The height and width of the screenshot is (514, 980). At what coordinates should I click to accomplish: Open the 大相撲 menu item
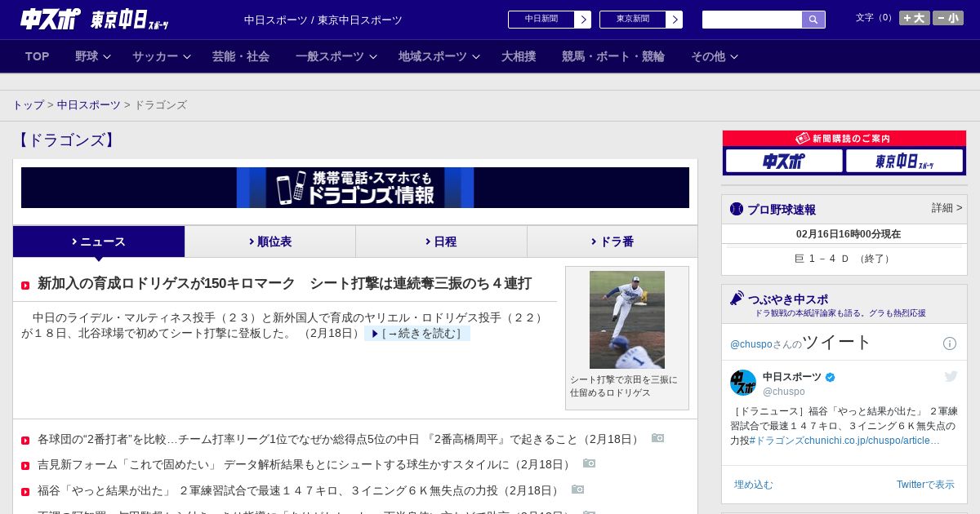519,56
